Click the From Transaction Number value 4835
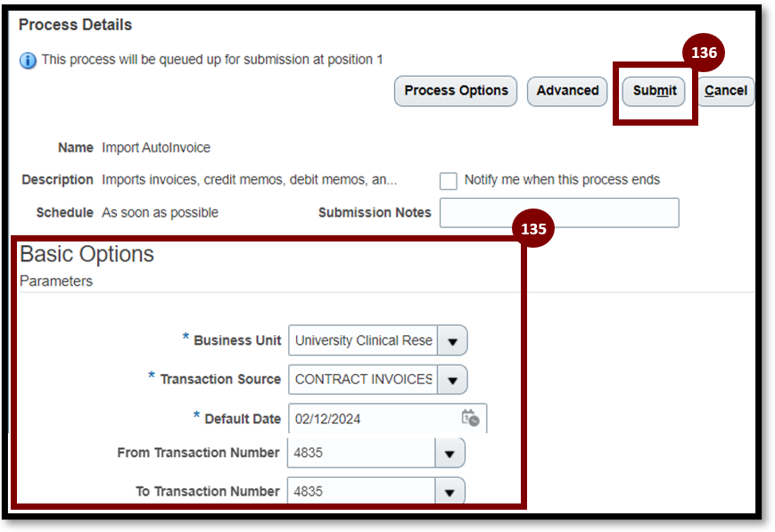 [x=309, y=453]
